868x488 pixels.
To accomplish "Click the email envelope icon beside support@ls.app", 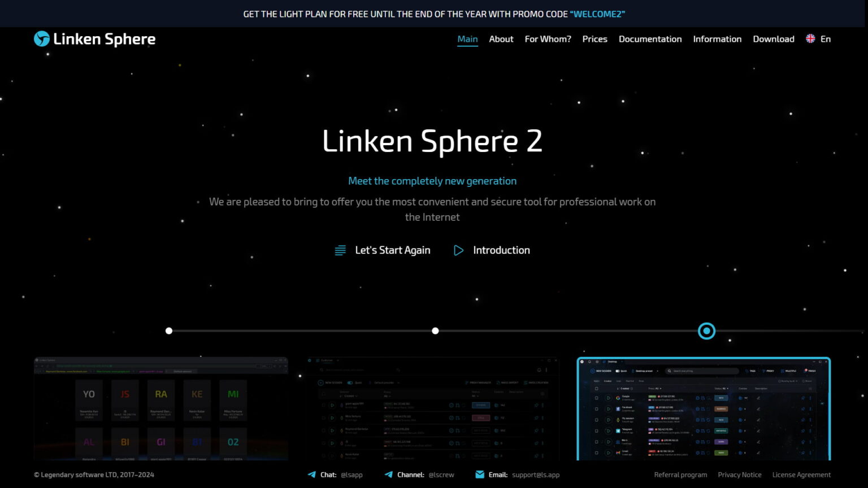I will click(480, 474).
